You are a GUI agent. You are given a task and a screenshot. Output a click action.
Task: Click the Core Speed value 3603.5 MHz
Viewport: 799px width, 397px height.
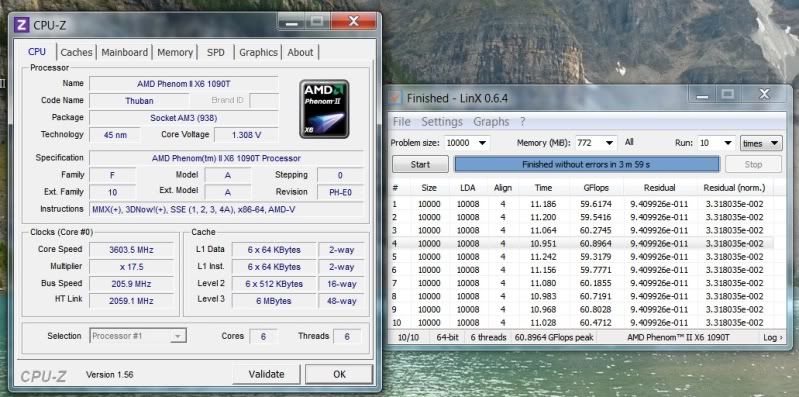[x=131, y=250]
